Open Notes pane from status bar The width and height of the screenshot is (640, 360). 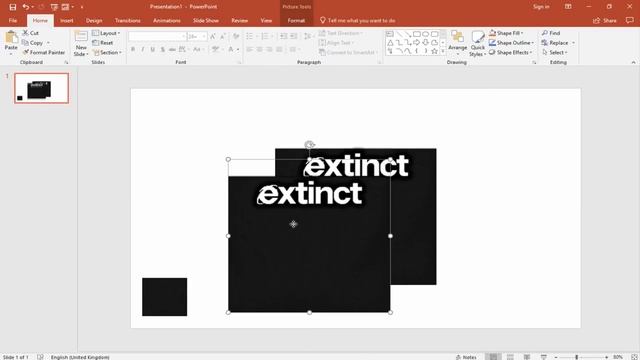pos(466,357)
